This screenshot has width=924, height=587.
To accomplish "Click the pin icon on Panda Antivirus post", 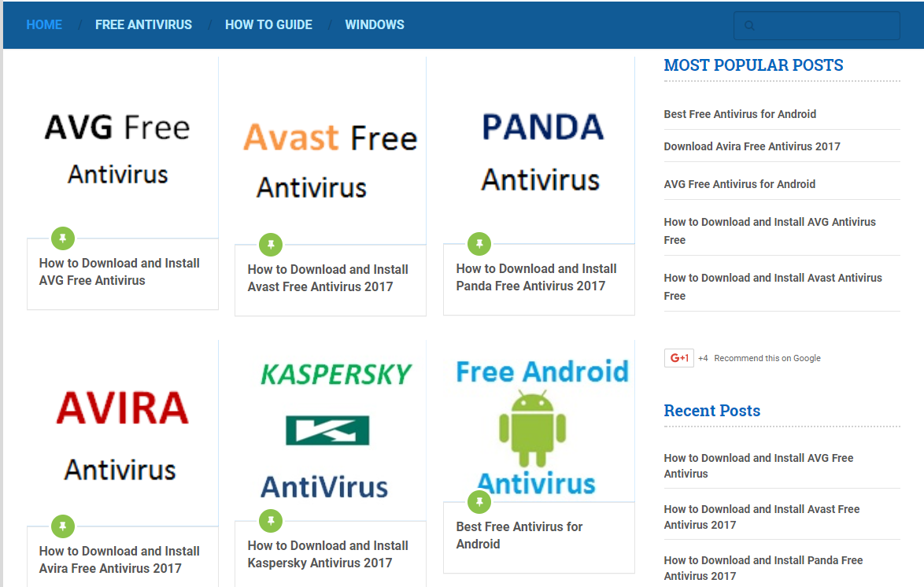I will coord(479,243).
